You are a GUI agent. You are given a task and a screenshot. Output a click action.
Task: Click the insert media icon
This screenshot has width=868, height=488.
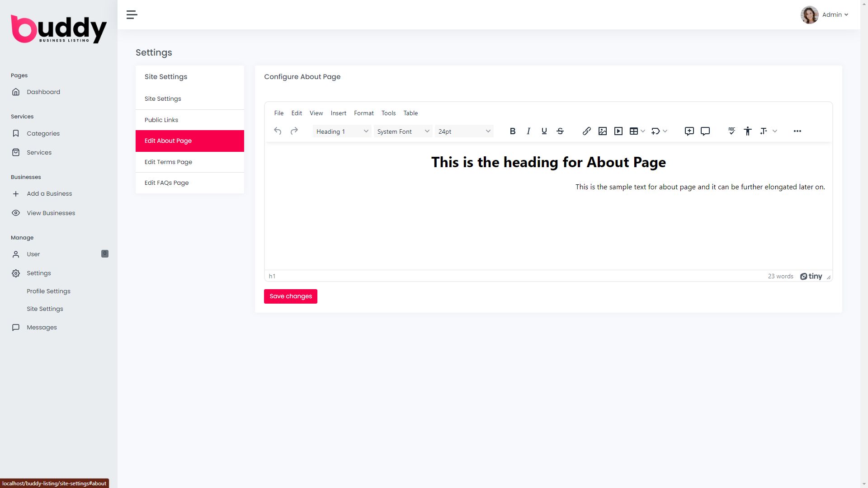[x=618, y=131]
